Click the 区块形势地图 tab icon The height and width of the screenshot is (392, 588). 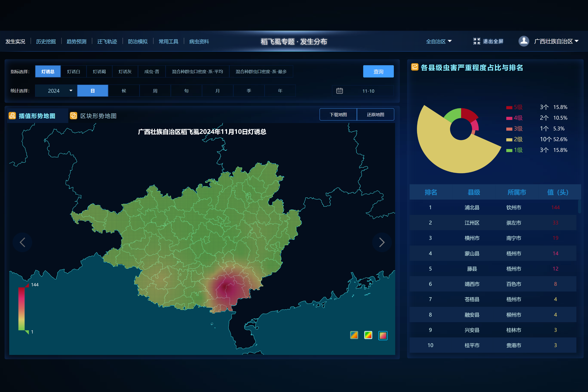point(74,116)
